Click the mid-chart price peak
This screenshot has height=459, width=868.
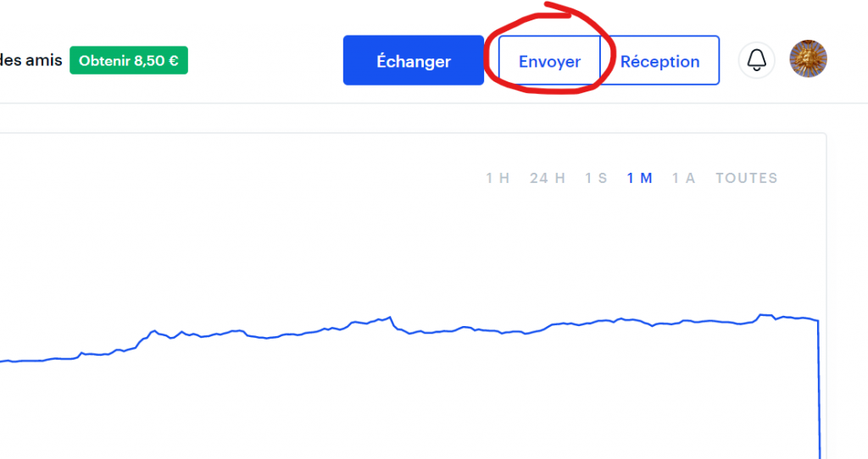390,318
